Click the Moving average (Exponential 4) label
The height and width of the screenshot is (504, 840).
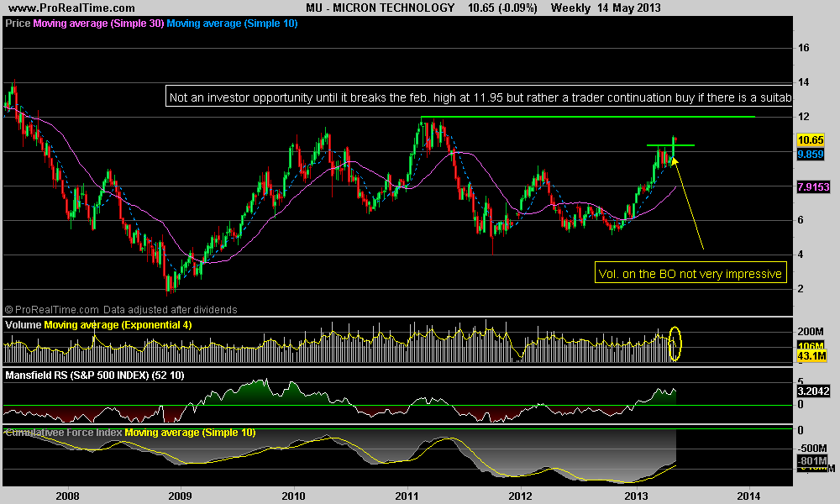tap(118, 325)
